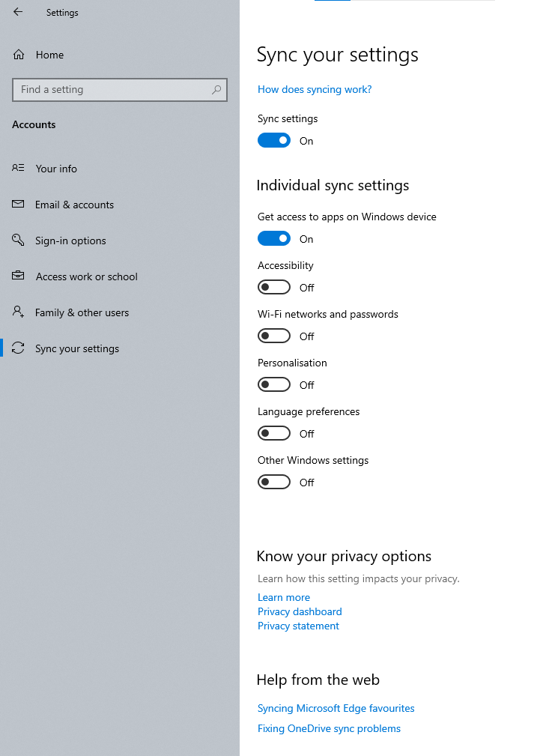Disable Get access to apps toggle
The image size is (540, 756).
pyautogui.click(x=274, y=238)
